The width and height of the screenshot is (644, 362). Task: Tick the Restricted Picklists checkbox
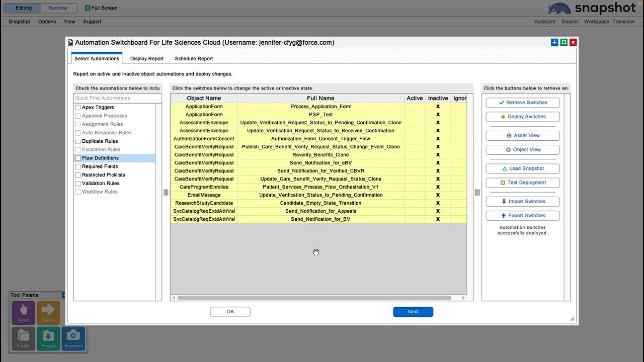(78, 175)
